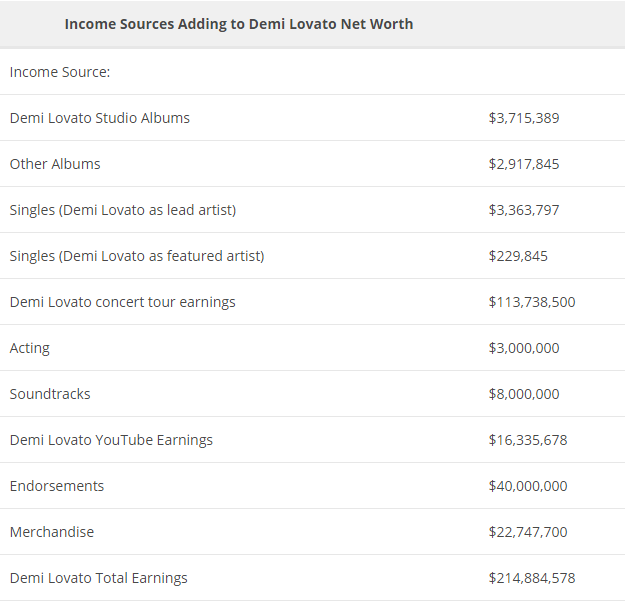Select the $8,000,000 soundtracks value
629x601 pixels.
coord(524,394)
